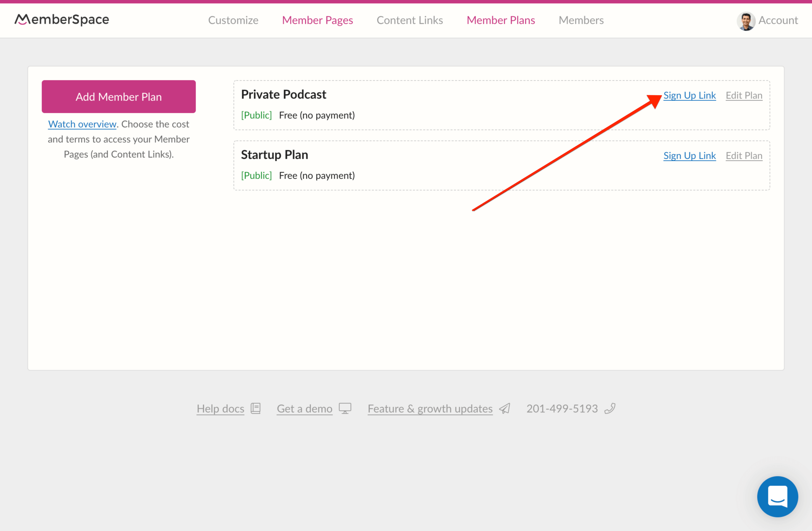Select the Startup Plan title
812x531 pixels.
275,155
